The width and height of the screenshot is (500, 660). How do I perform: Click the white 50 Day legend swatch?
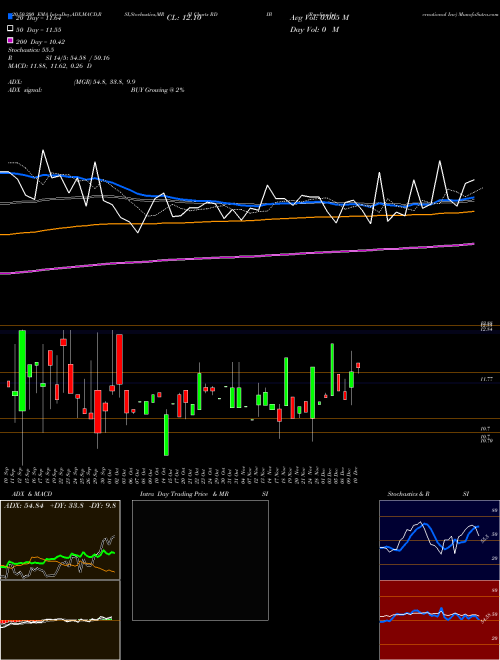(10, 29)
